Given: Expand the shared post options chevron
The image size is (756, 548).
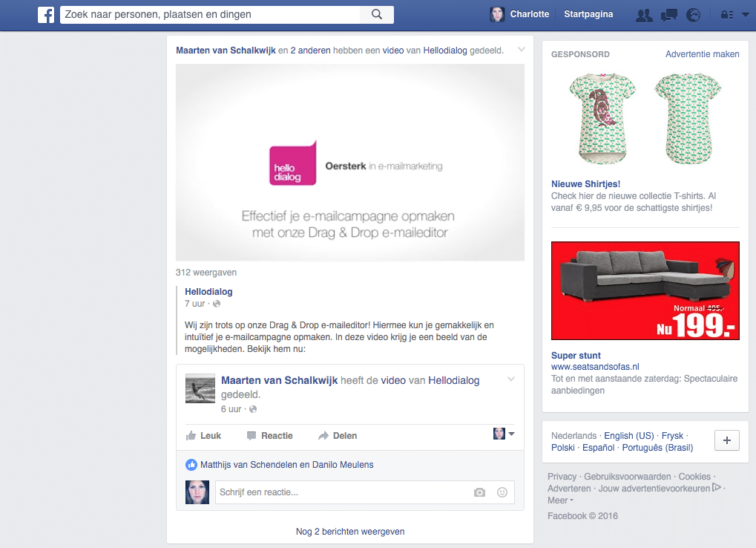Looking at the screenshot, I should [511, 379].
